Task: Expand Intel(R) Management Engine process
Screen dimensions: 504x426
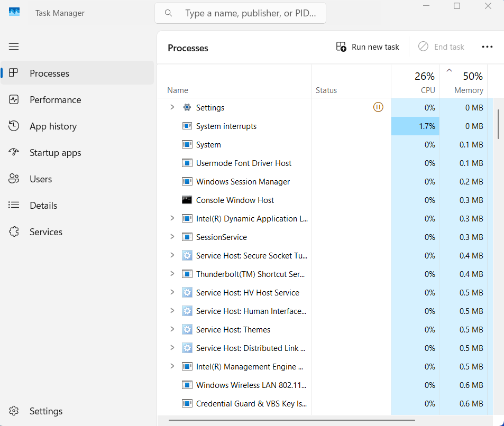Action: pos(172,366)
